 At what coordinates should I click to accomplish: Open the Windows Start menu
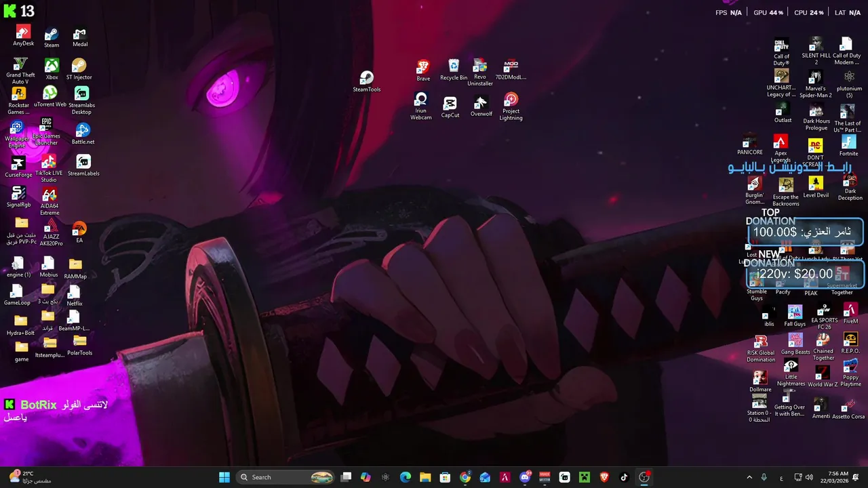coord(224,477)
